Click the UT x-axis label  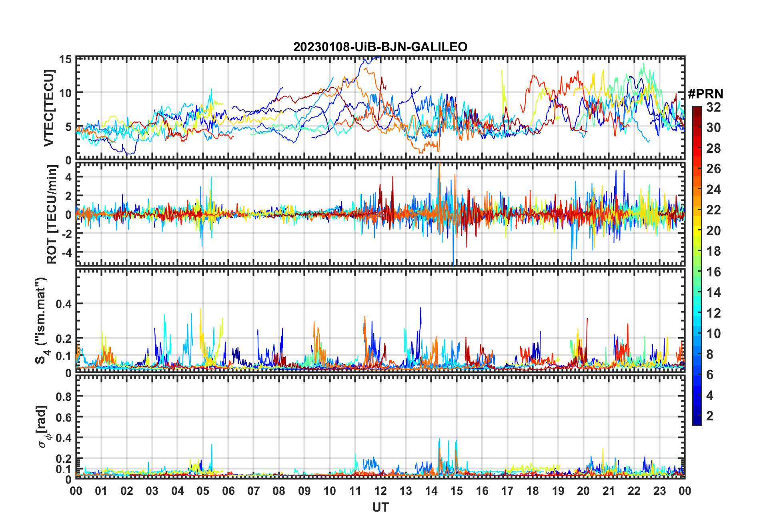[x=380, y=508]
